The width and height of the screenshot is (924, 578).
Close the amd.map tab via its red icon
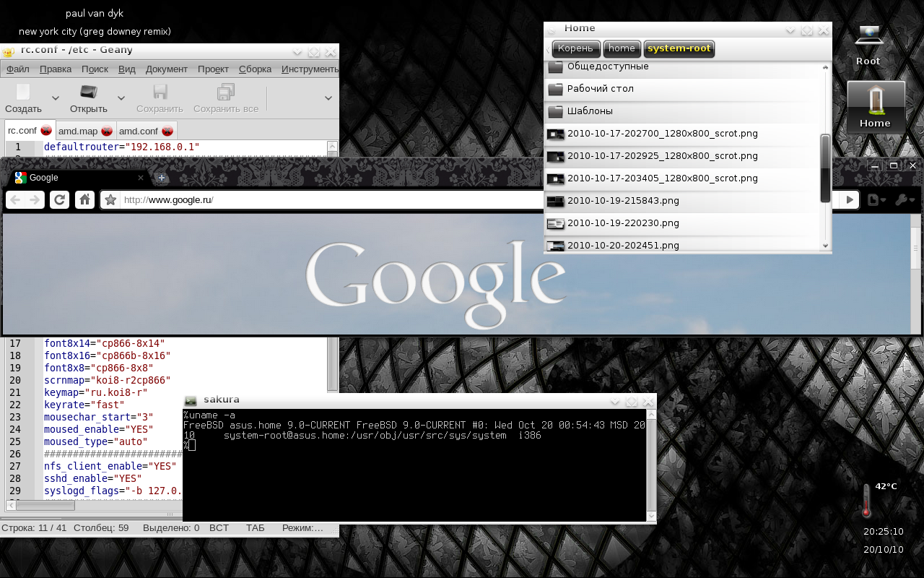(x=107, y=131)
